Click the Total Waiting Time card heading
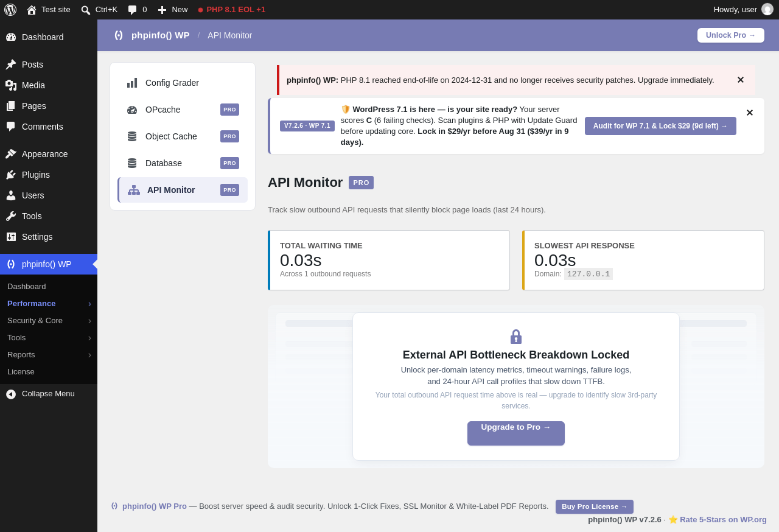The image size is (779, 532). click(x=321, y=245)
